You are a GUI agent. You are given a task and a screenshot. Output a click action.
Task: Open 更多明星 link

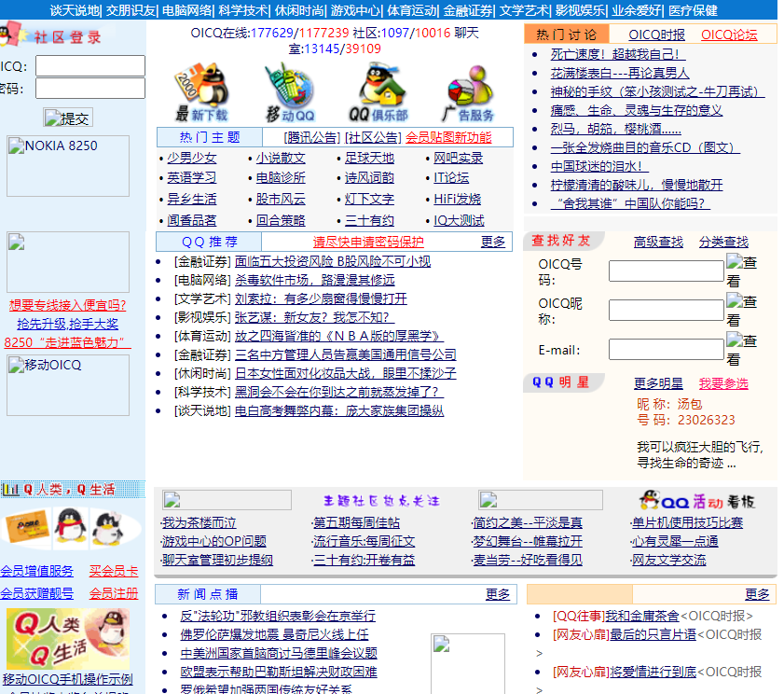click(658, 383)
